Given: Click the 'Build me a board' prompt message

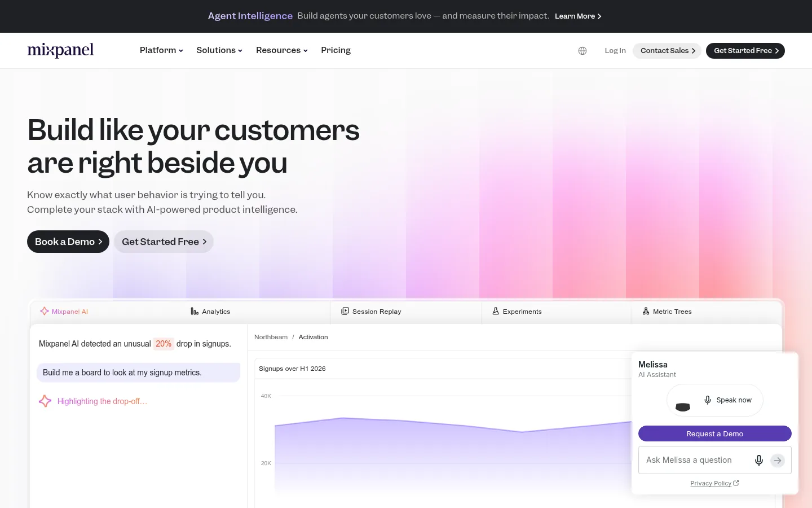Looking at the screenshot, I should pos(139,373).
